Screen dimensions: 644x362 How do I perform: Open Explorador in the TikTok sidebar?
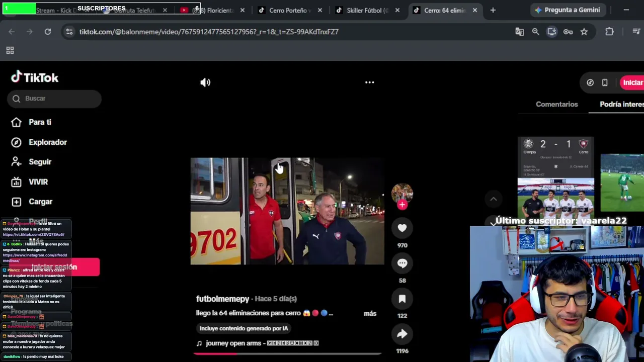point(39,142)
